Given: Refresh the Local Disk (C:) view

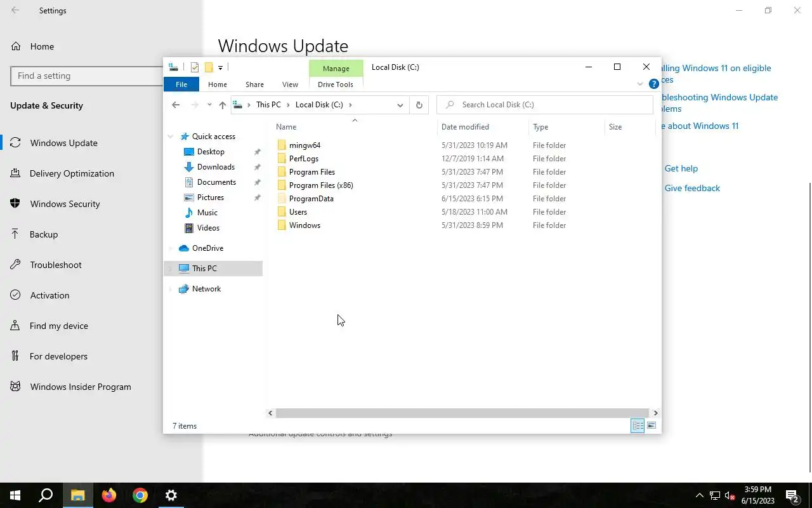Looking at the screenshot, I should [419, 105].
